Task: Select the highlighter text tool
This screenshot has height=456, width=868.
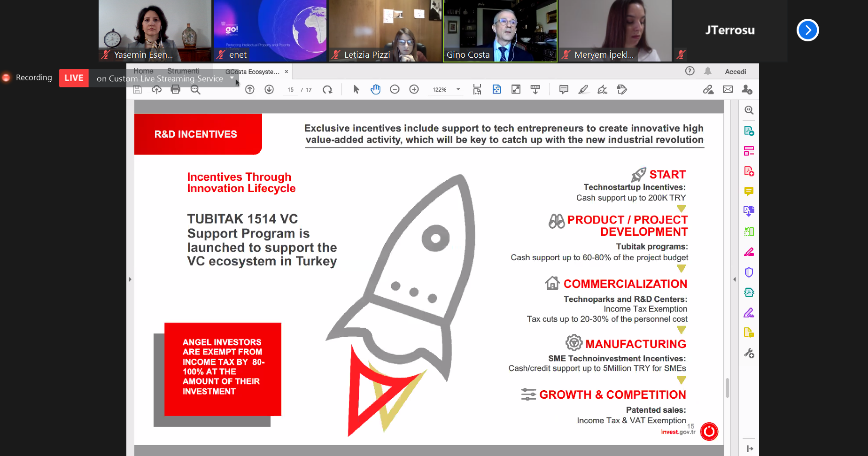Action: click(583, 90)
